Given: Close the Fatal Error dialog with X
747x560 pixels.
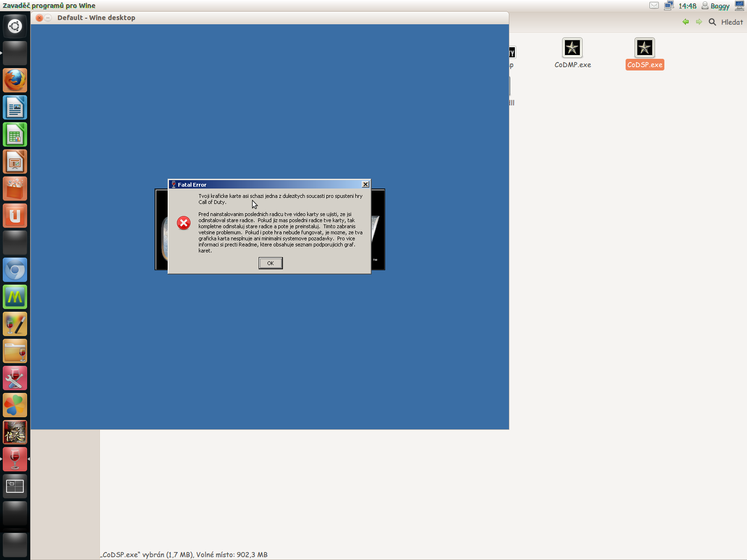Looking at the screenshot, I should point(366,184).
